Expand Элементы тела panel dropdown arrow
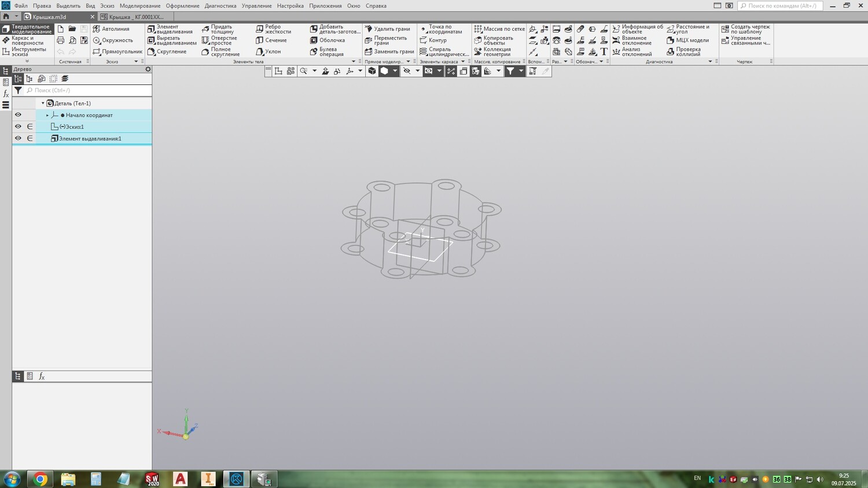Viewport: 868px width, 488px height. click(354, 61)
